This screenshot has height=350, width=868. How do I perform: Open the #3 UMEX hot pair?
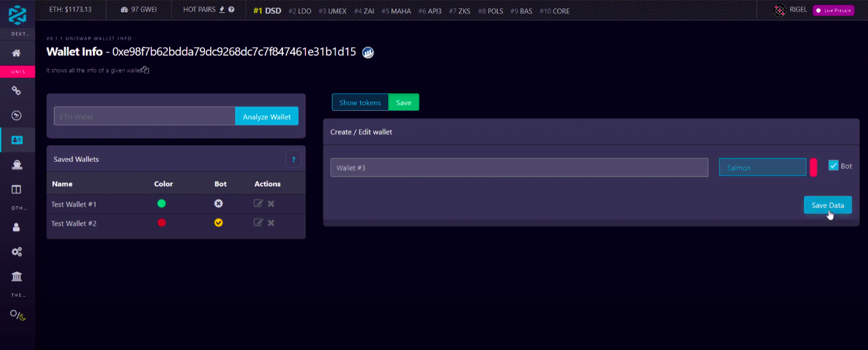click(332, 11)
